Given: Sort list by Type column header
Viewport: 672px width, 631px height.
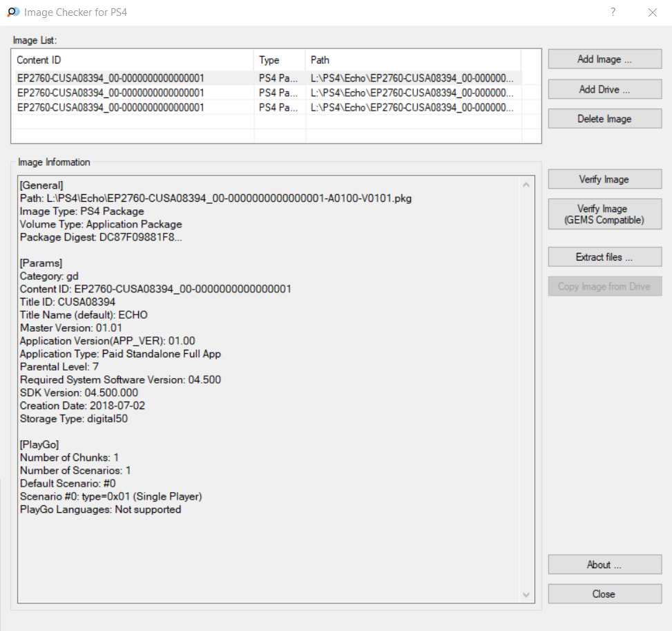Looking at the screenshot, I should point(280,60).
